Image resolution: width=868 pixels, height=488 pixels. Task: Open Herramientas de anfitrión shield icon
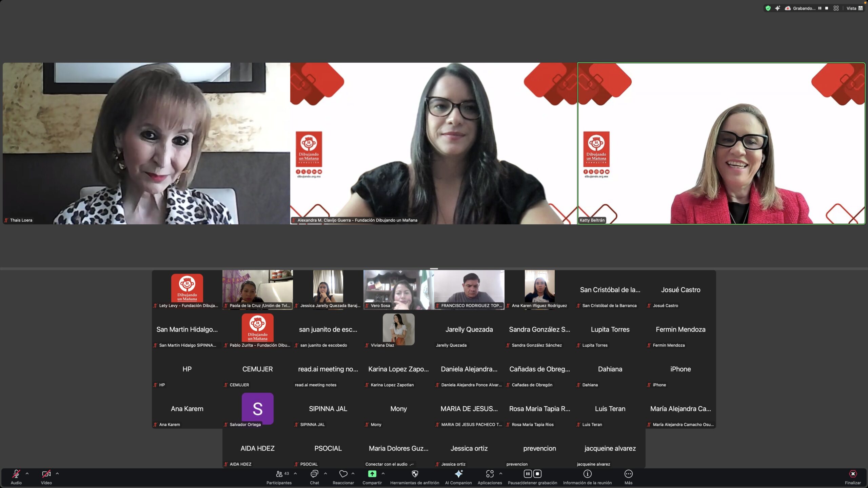pyautogui.click(x=415, y=474)
